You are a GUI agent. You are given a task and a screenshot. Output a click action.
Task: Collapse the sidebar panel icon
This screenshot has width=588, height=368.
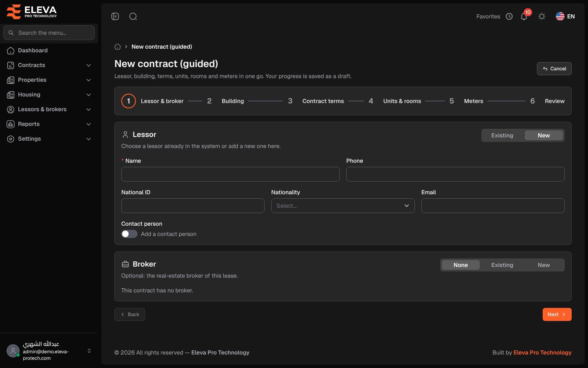click(x=115, y=16)
